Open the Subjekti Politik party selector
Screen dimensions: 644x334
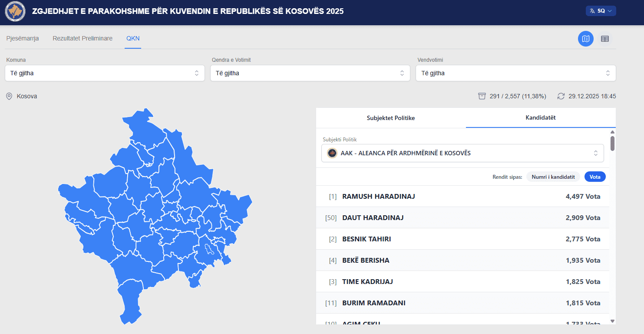coord(462,153)
